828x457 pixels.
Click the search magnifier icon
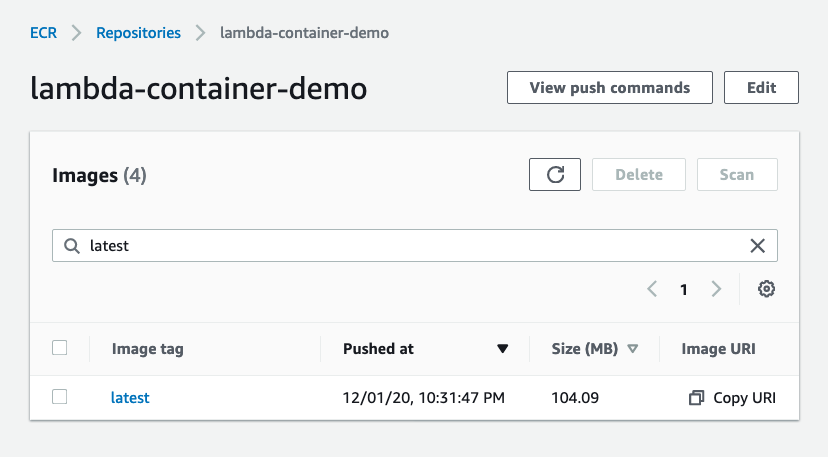[72, 246]
